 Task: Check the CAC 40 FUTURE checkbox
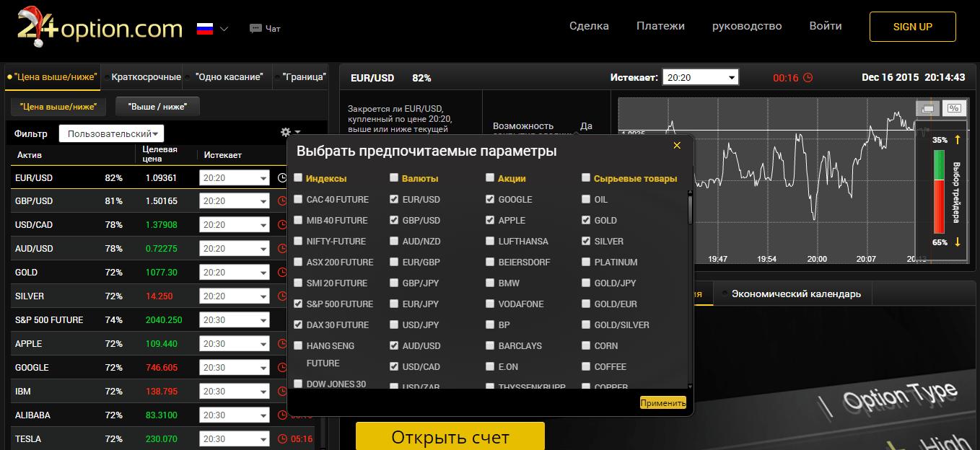(298, 199)
